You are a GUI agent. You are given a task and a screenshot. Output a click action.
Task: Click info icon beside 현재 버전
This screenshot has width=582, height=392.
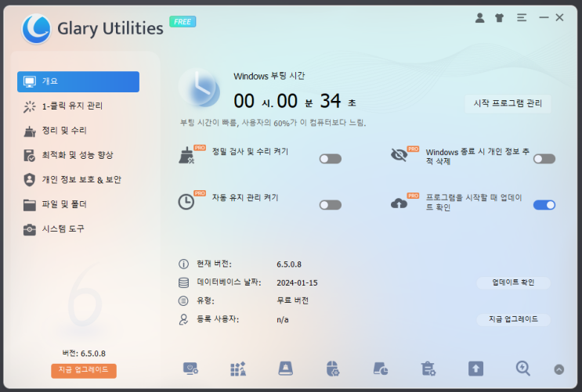click(183, 264)
